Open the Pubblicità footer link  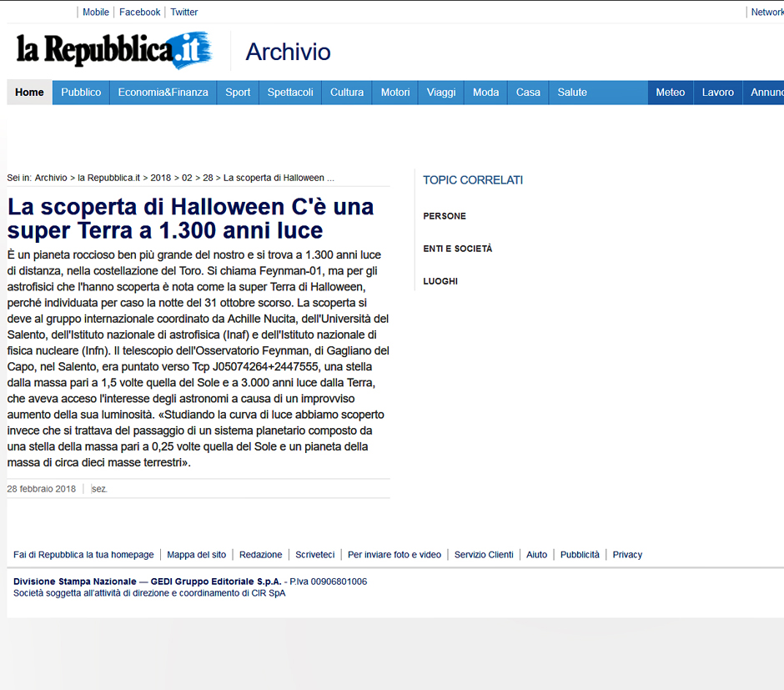click(x=580, y=555)
